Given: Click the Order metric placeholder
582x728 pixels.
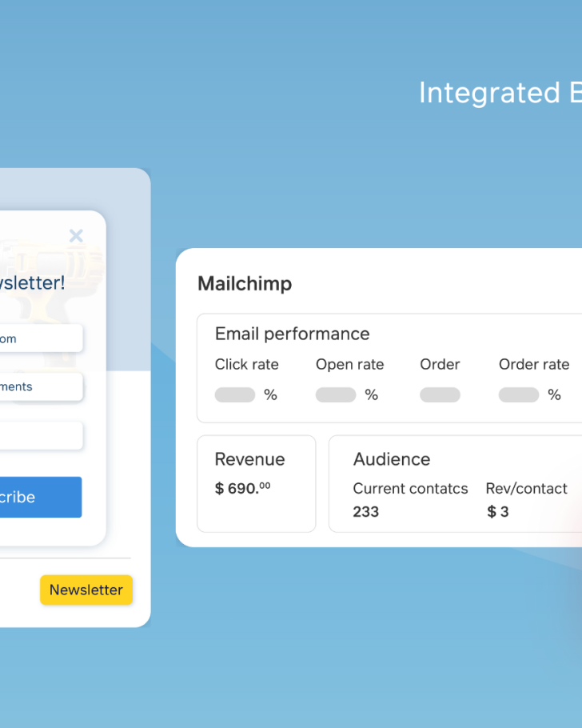Looking at the screenshot, I should [x=440, y=394].
